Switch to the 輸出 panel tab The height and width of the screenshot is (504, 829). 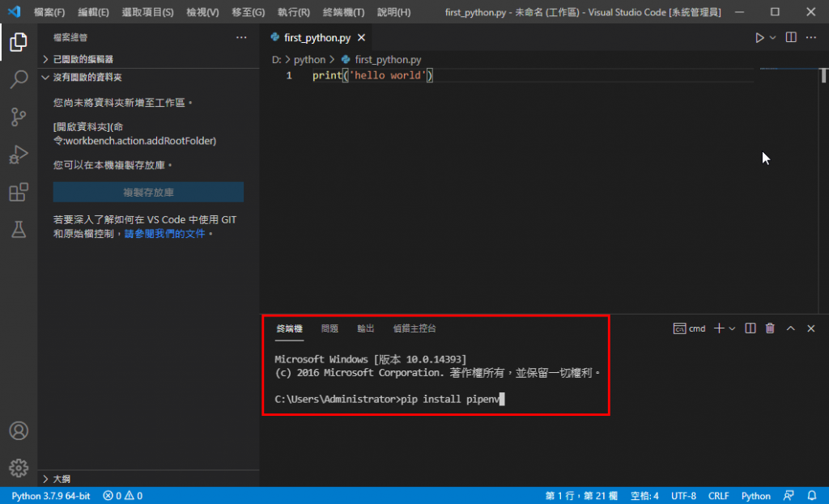pyautogui.click(x=365, y=328)
